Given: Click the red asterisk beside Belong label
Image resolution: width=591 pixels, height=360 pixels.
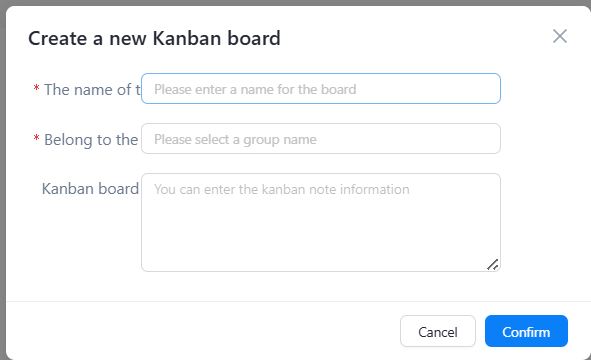Looking at the screenshot, I should (36, 138).
